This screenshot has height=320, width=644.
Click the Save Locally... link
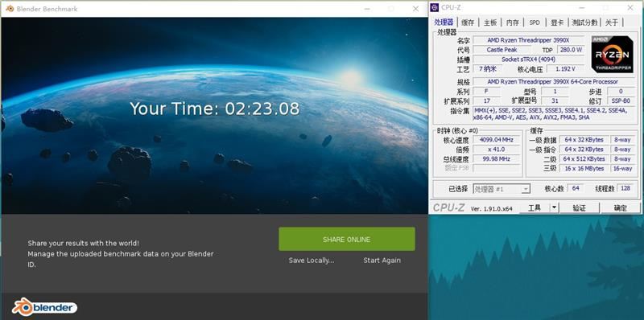(x=312, y=261)
